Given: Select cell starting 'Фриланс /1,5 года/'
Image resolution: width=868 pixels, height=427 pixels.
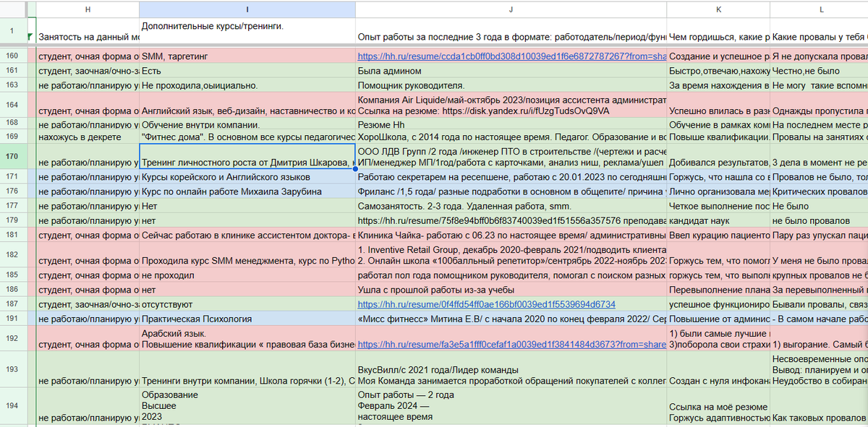Looking at the screenshot, I should [511, 191].
